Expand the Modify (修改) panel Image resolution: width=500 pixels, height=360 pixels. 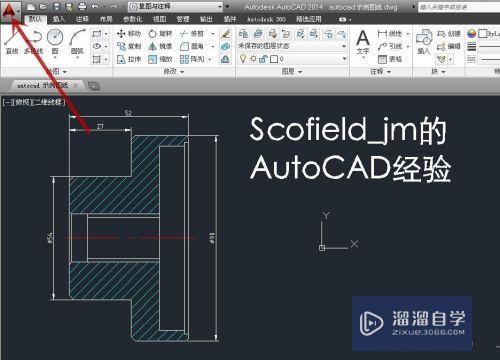[174, 71]
